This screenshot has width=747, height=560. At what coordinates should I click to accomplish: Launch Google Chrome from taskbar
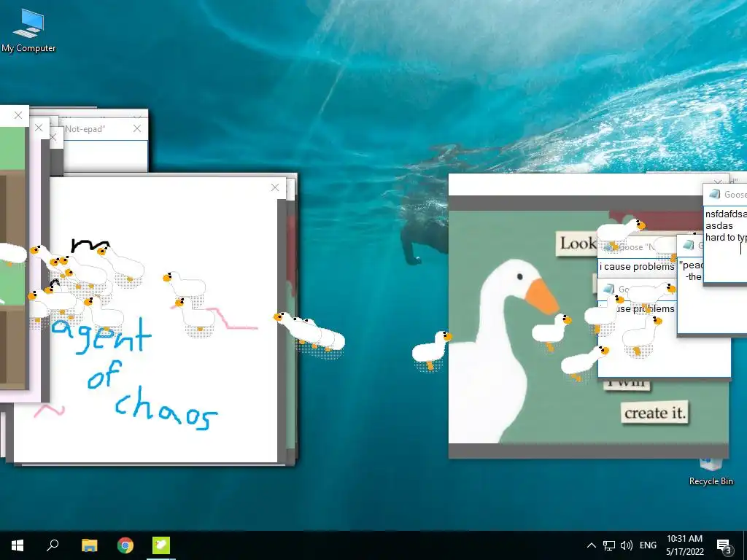[125, 545]
